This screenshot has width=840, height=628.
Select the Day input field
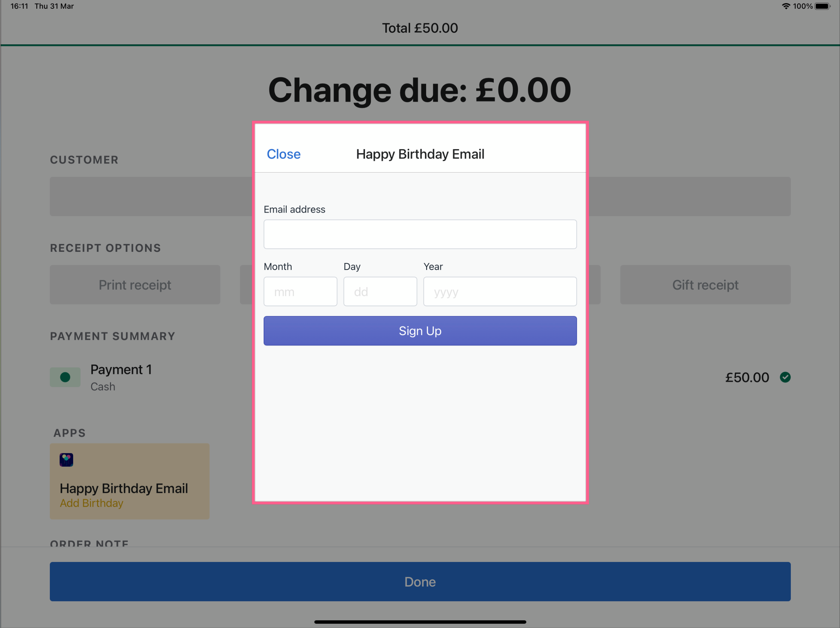coord(380,291)
